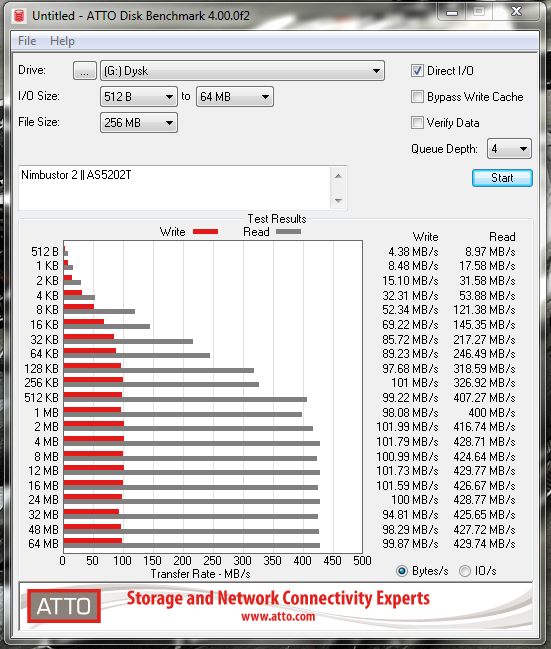The image size is (551, 649).
Task: Click the 429.77 MB/s read value
Action: (484, 471)
